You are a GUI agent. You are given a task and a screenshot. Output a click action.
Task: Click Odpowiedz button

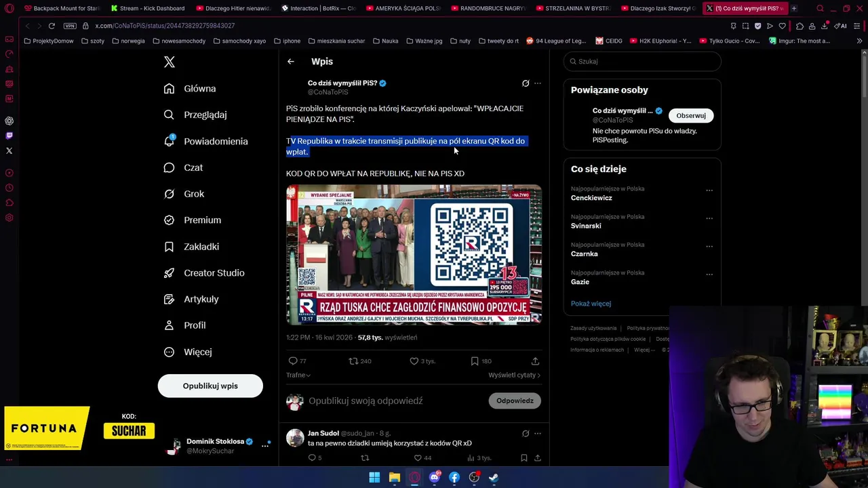515,401
